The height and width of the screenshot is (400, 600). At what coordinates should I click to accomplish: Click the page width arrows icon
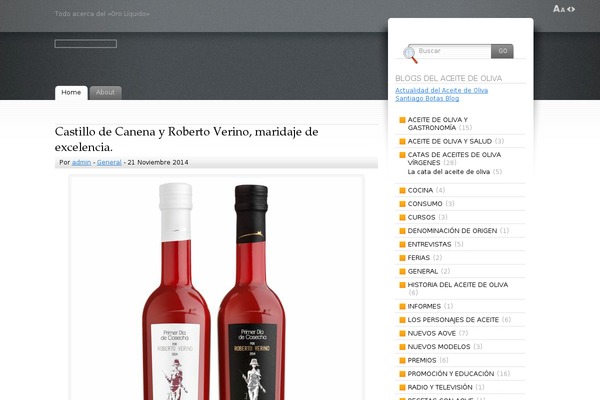coord(571,9)
